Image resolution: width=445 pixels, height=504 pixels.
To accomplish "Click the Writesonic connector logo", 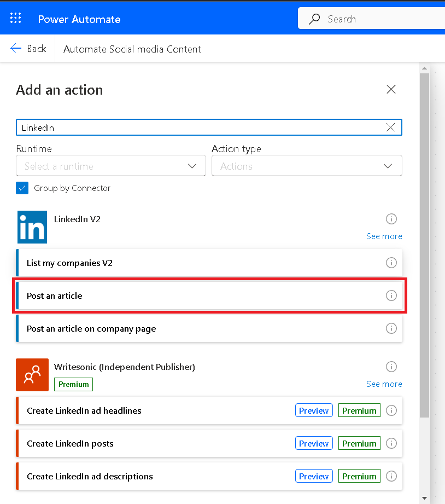I will pyautogui.click(x=32, y=374).
